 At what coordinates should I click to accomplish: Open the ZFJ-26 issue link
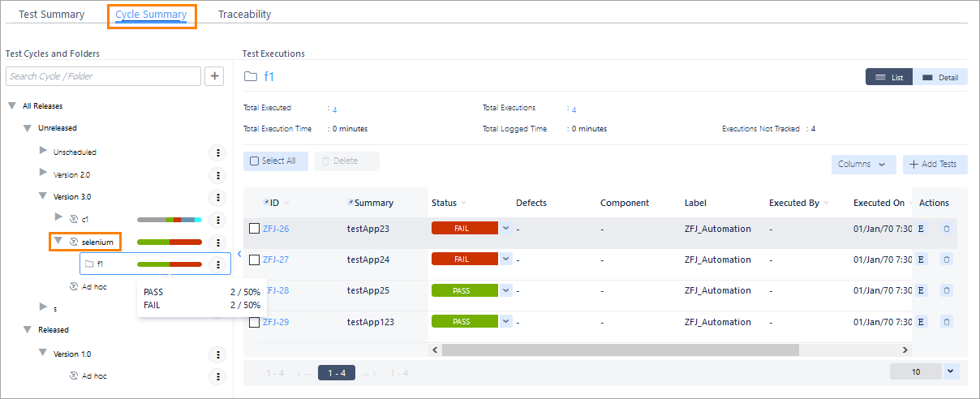[276, 229]
